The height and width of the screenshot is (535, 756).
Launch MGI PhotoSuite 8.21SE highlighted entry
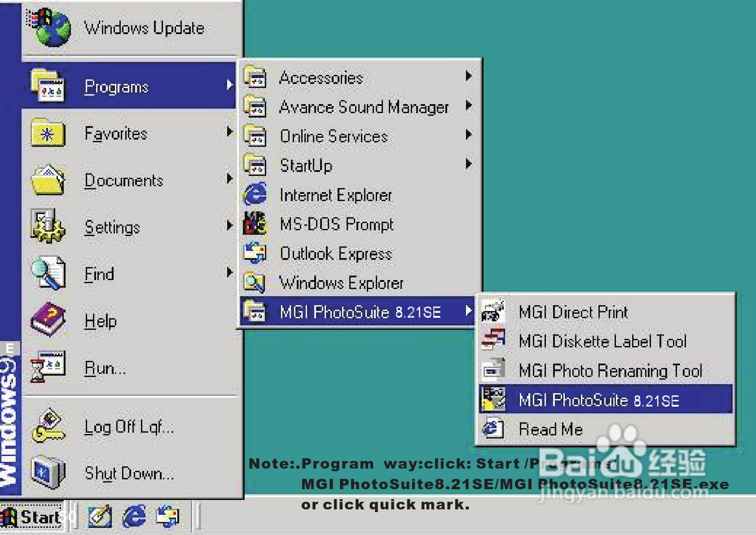coord(606,399)
